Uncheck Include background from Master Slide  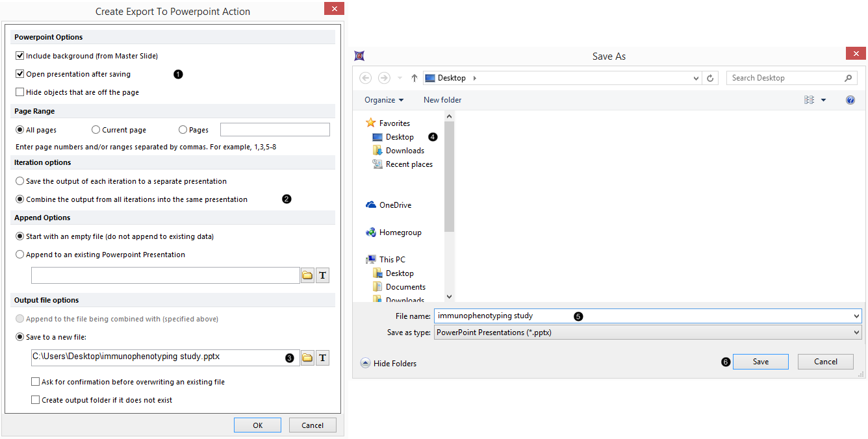pos(20,56)
